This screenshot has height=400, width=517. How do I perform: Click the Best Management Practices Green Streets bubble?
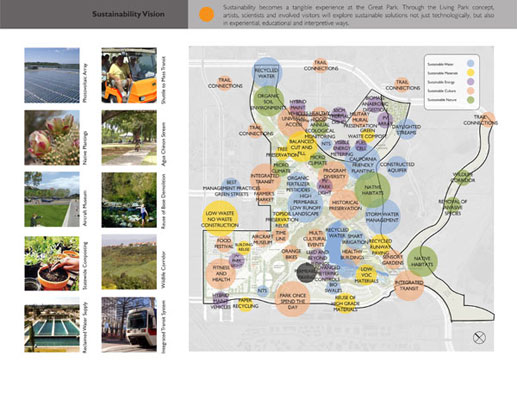pos(231,188)
